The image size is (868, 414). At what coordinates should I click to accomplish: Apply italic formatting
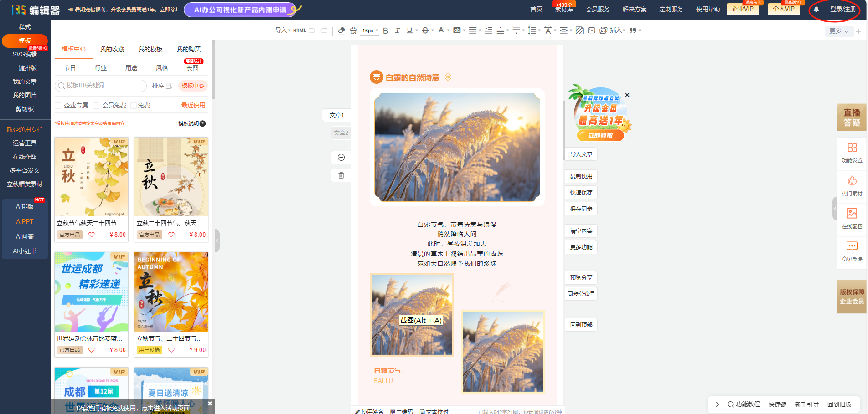coord(398,31)
